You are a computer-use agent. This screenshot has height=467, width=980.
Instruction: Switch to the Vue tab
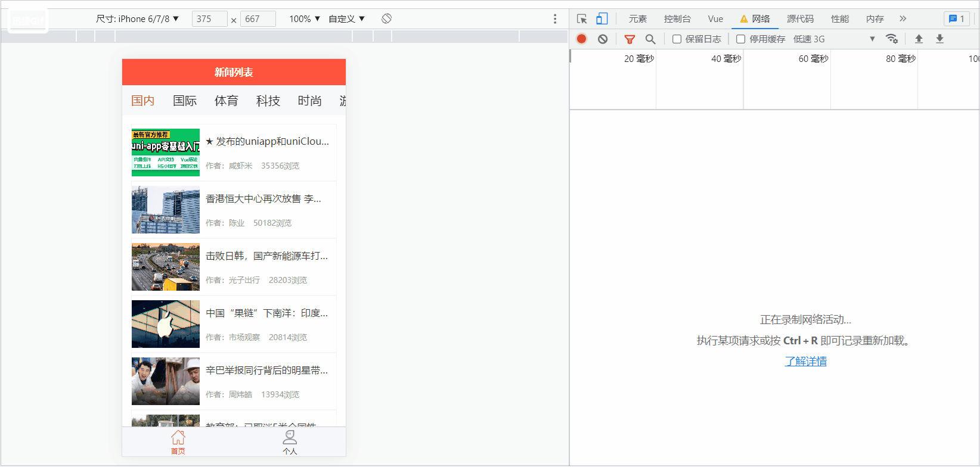[x=715, y=19]
